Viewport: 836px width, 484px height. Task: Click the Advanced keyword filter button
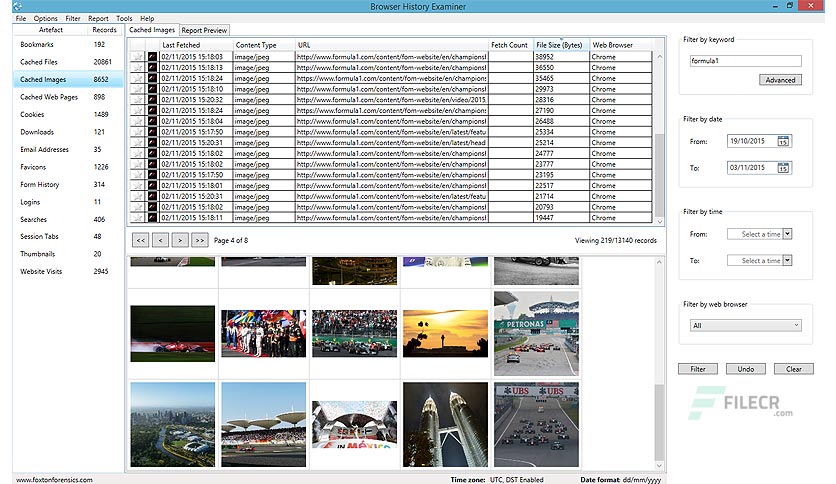point(780,80)
